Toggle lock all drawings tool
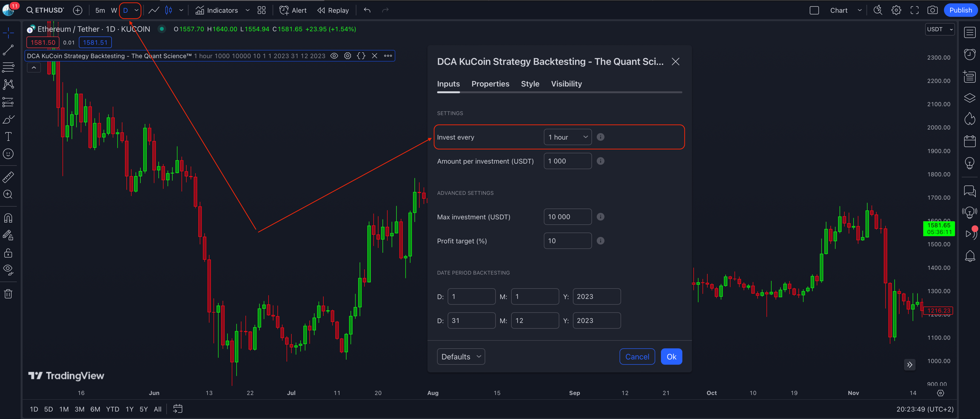The image size is (980, 419). click(8, 253)
